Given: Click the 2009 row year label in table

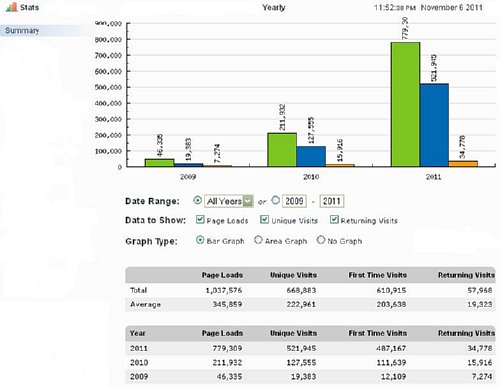Looking at the screenshot, I should pos(139,377).
